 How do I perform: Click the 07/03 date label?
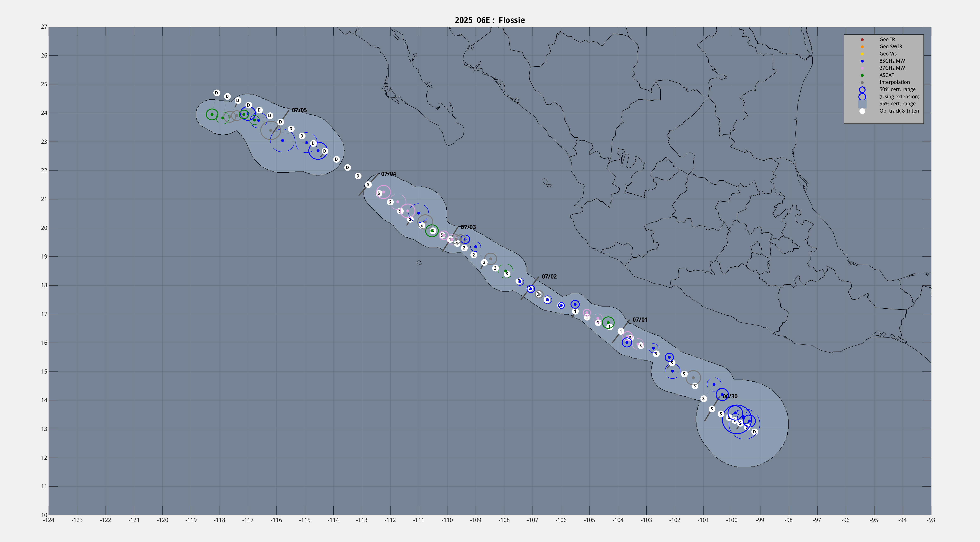[468, 227]
